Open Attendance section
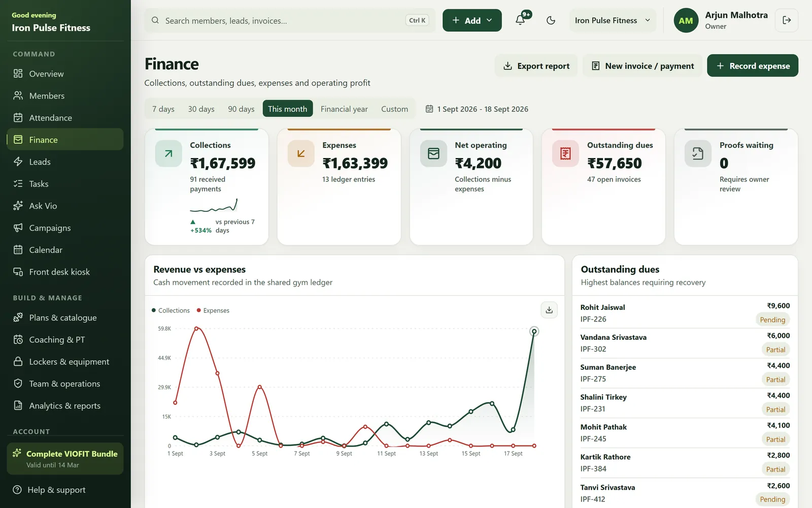812x508 pixels. pos(65,118)
